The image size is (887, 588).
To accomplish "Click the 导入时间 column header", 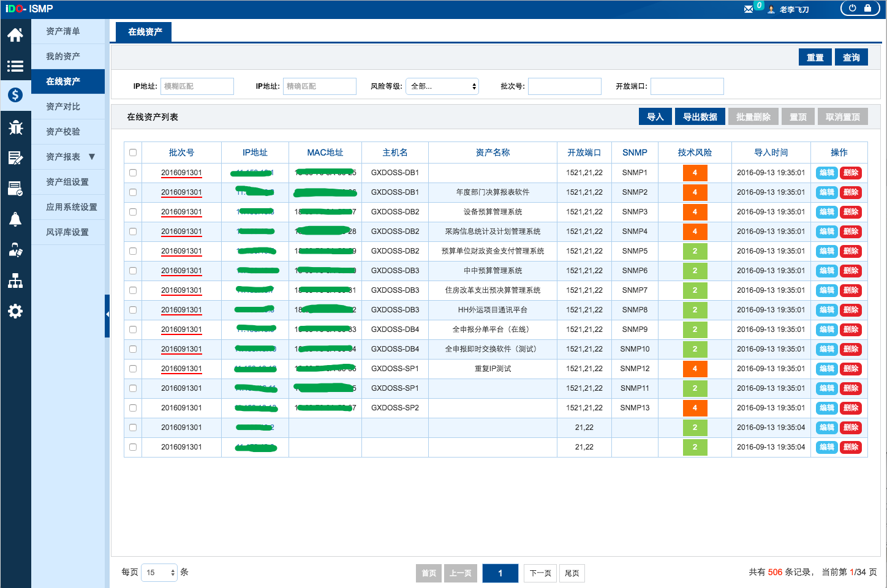I will click(771, 153).
